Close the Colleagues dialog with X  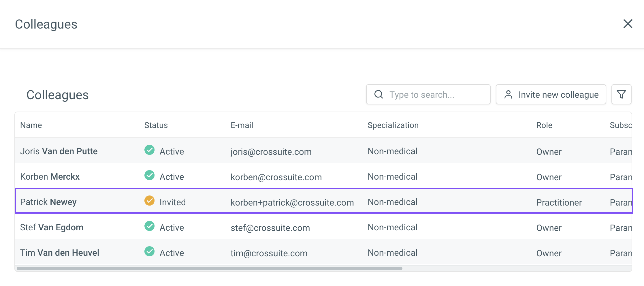click(628, 24)
